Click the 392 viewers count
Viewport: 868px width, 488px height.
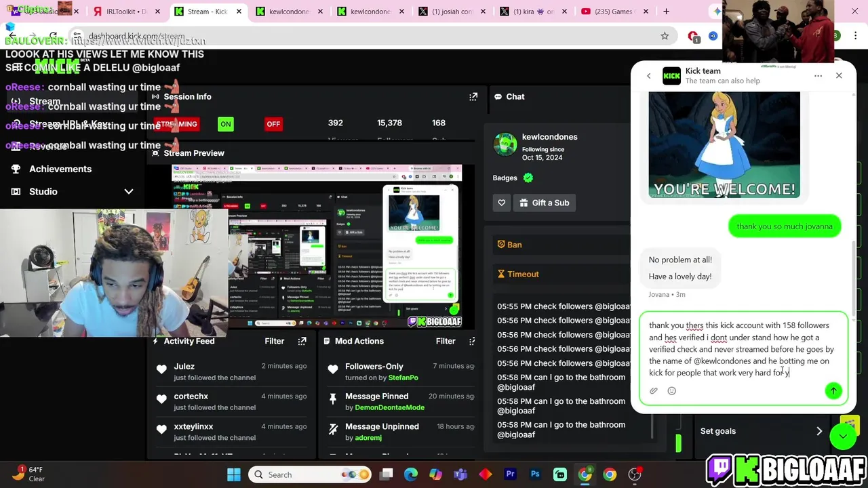coord(335,123)
